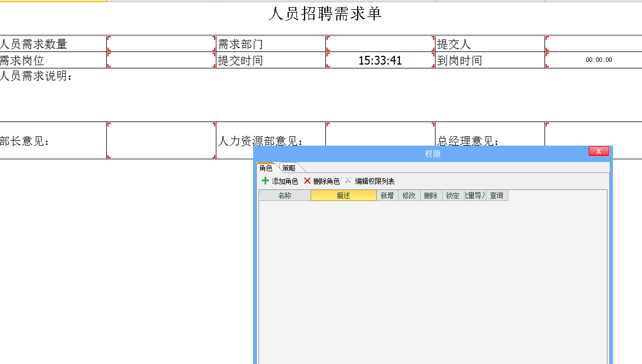Switch to the 角色 tab
The image size is (642, 364).
(x=266, y=168)
